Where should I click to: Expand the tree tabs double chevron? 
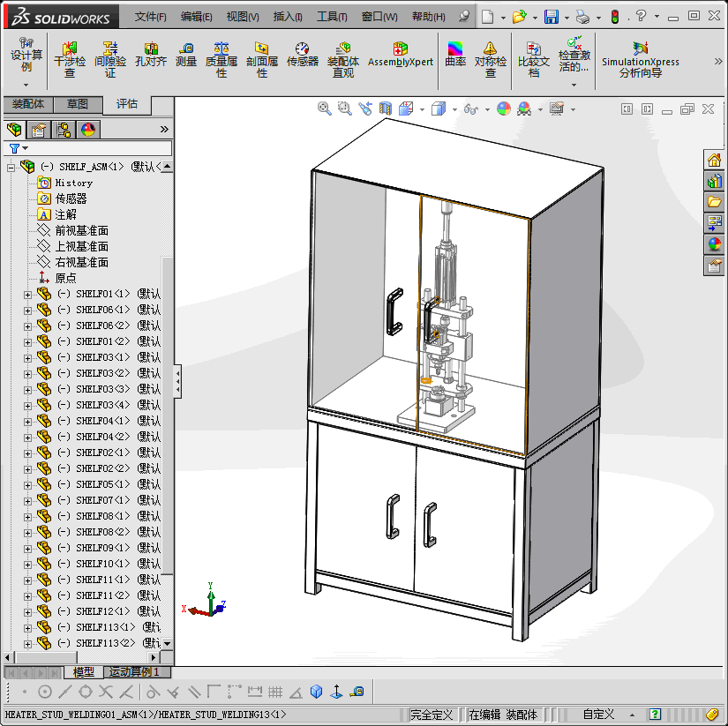[x=164, y=129]
